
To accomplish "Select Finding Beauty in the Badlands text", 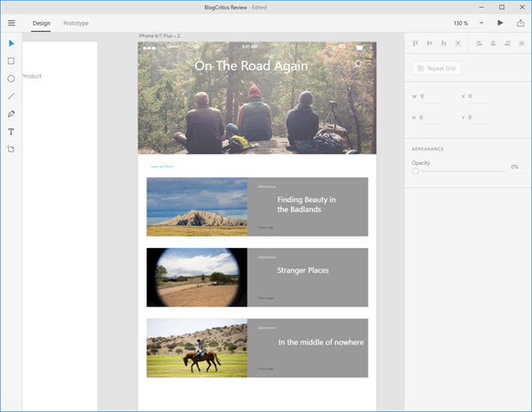I will tap(307, 205).
